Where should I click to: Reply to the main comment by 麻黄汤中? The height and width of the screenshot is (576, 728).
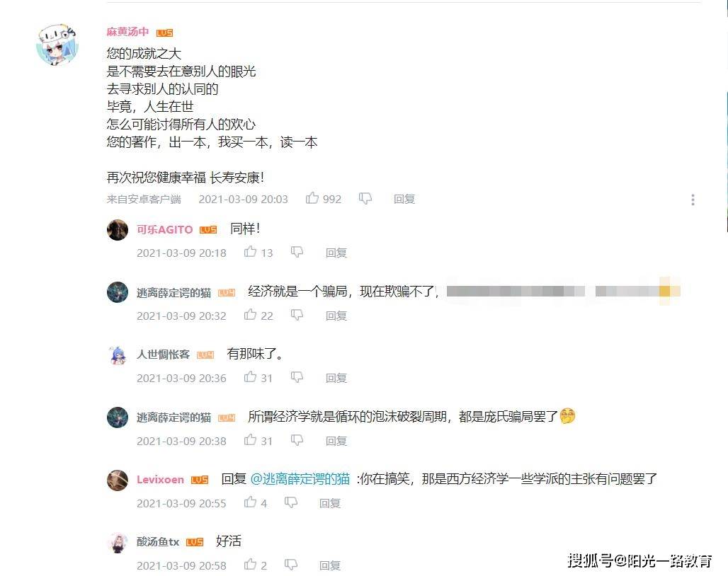[x=404, y=199]
